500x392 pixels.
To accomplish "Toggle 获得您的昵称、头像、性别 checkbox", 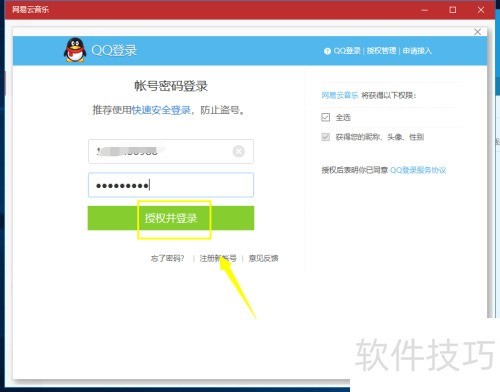I will [326, 137].
